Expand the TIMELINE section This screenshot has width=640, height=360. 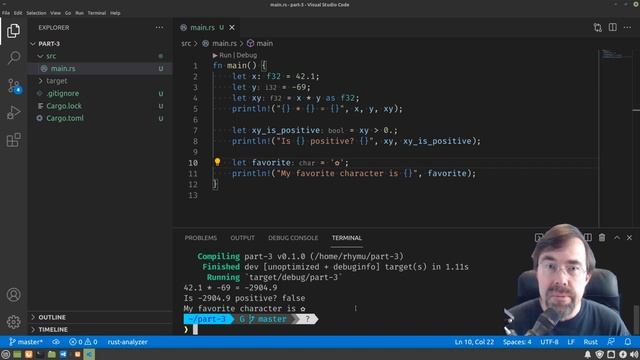click(x=100, y=329)
